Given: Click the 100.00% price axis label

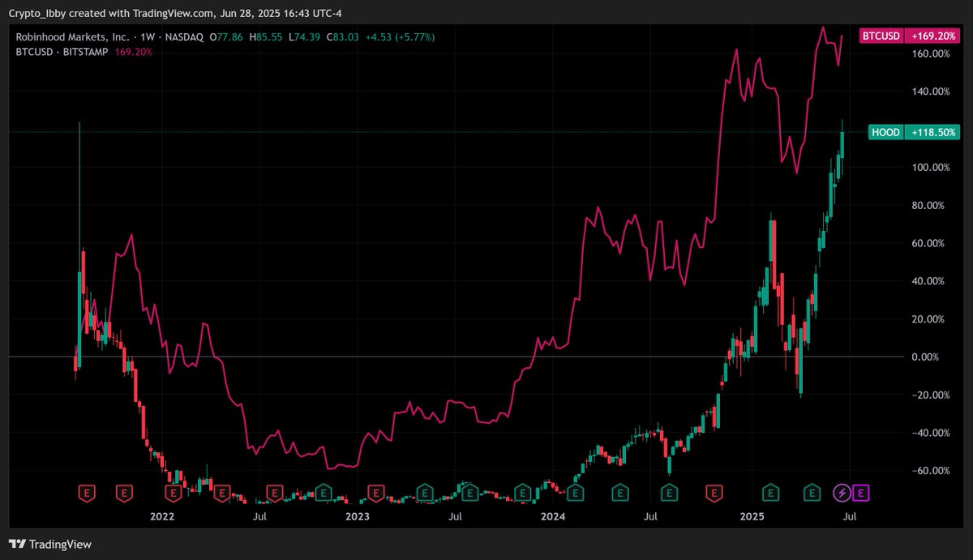Looking at the screenshot, I should click(x=930, y=167).
